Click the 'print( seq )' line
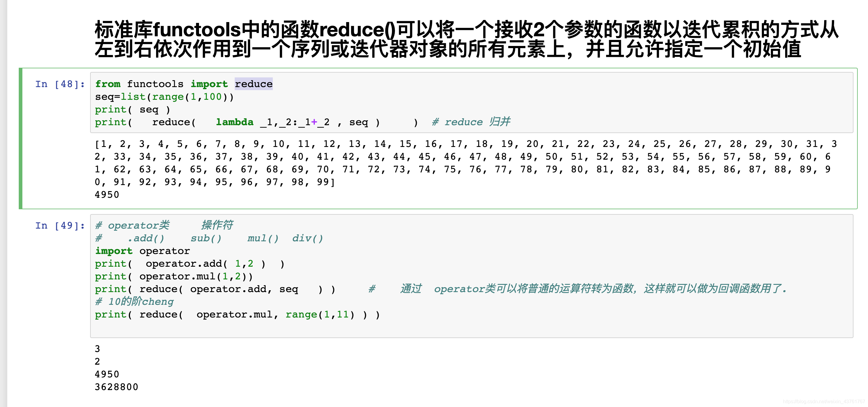868x407 pixels. click(132, 109)
